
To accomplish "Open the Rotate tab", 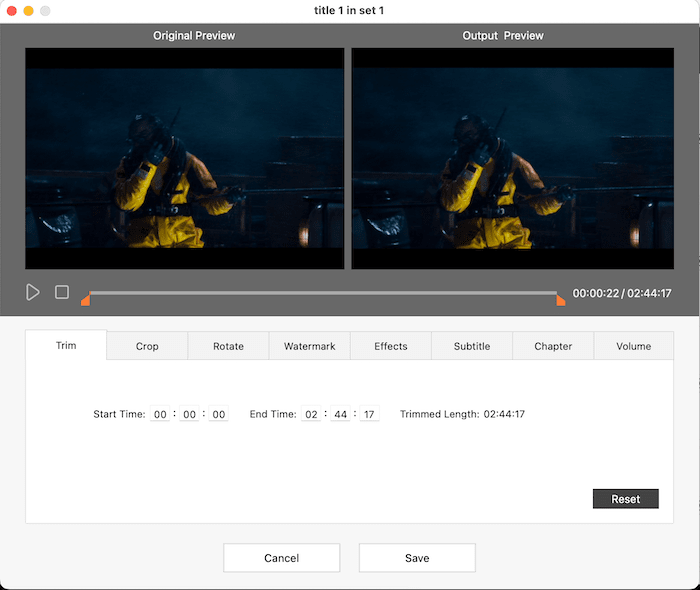I will point(228,346).
